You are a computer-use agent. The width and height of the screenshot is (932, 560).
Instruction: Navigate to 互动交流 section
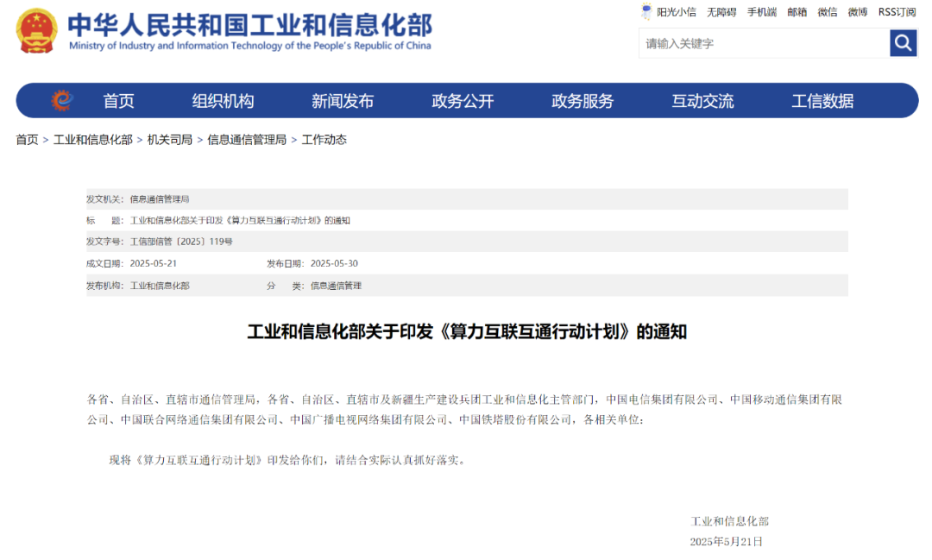(702, 101)
